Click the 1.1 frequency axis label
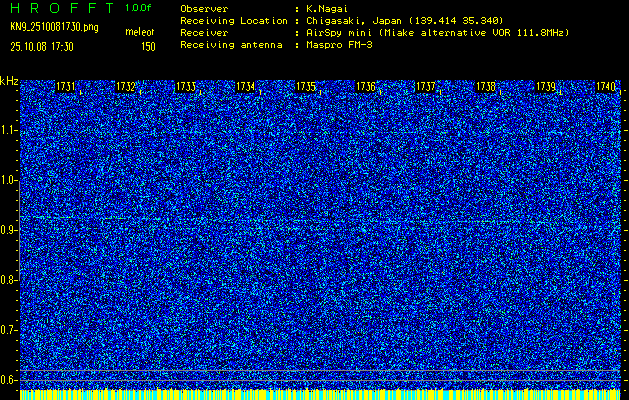Image resolution: width=629 pixels, height=400 pixels. (9, 130)
